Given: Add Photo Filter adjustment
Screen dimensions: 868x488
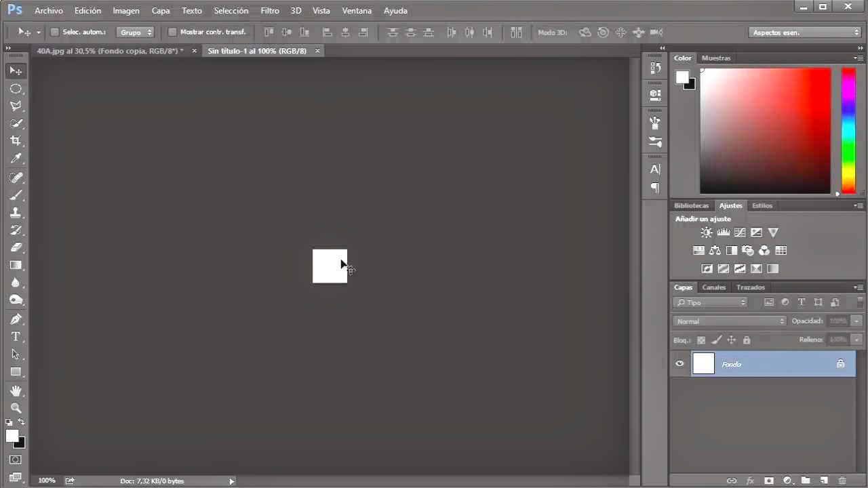Looking at the screenshot, I should pos(748,251).
